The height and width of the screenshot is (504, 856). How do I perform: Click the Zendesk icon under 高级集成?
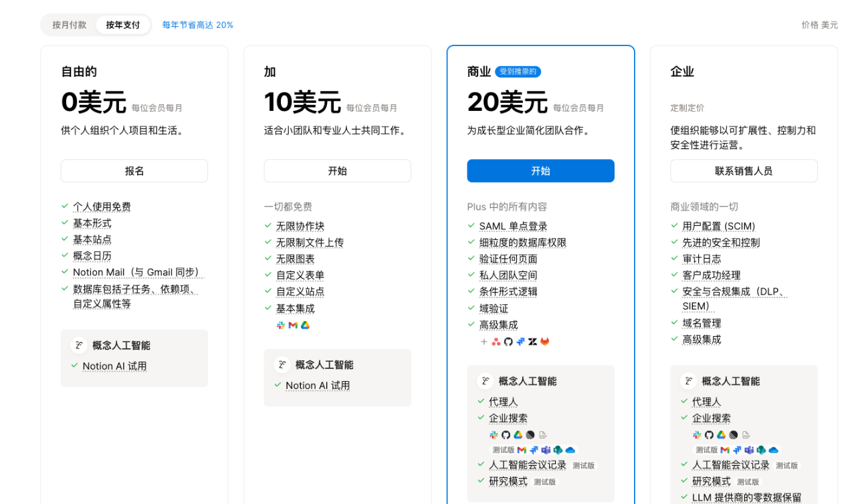click(x=532, y=342)
